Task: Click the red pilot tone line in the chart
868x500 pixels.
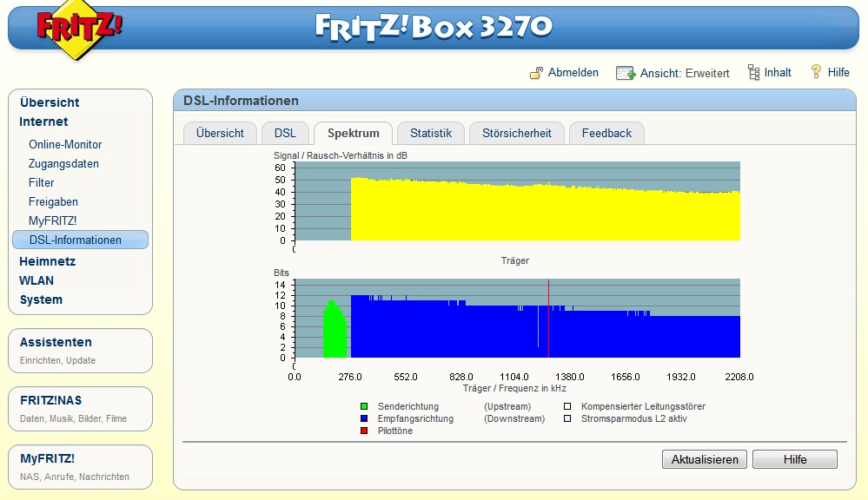Action: pyautogui.click(x=548, y=319)
